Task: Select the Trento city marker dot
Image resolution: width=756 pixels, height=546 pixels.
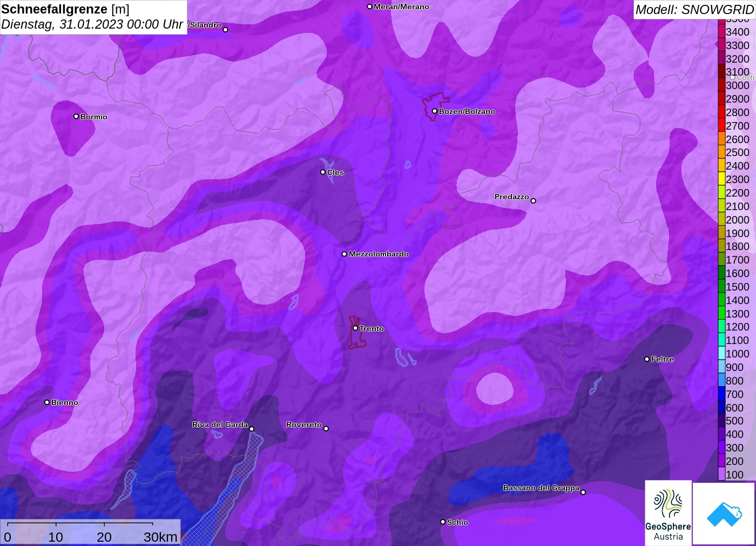Action: pos(355,328)
